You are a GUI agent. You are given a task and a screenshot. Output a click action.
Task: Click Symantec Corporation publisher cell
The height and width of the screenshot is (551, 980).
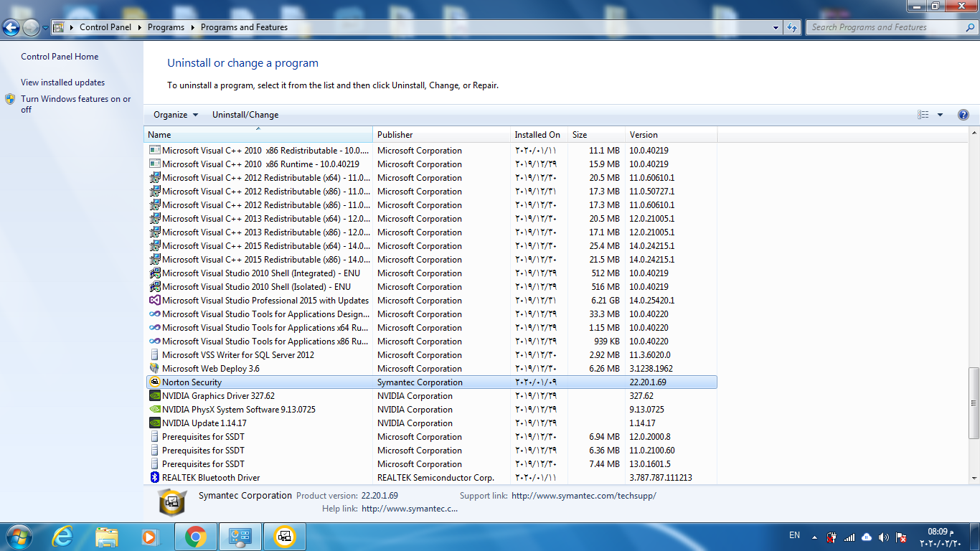tap(420, 382)
